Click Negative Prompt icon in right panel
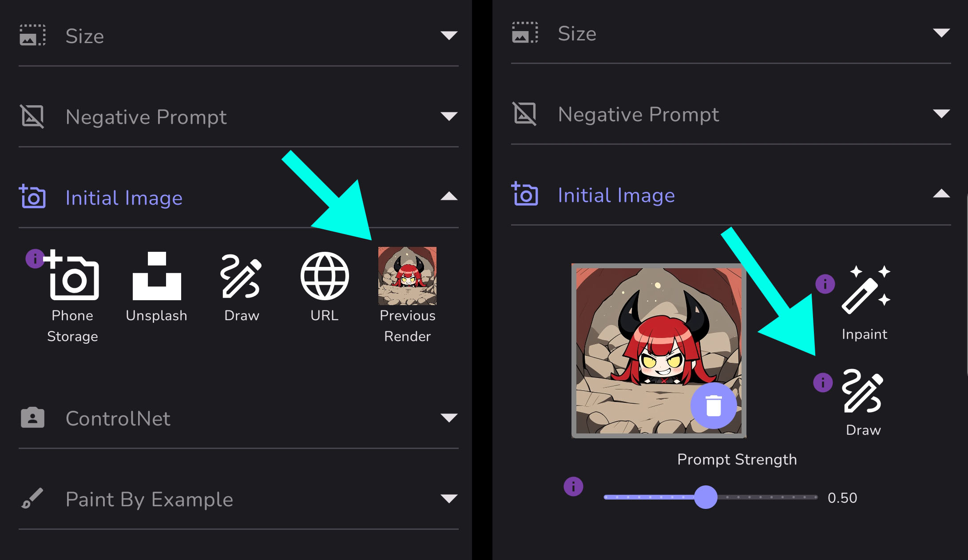The width and height of the screenshot is (968, 560). [x=525, y=114]
